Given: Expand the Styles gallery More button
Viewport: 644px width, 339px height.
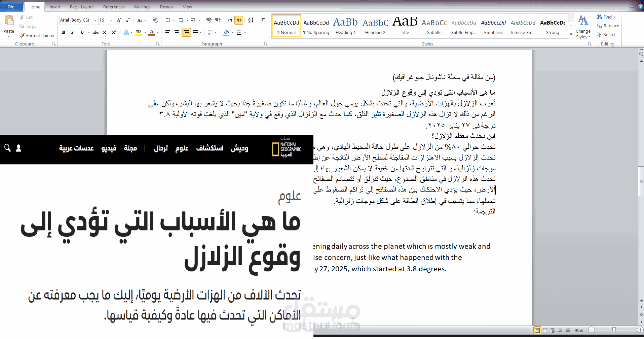Looking at the screenshot, I should (x=571, y=34).
